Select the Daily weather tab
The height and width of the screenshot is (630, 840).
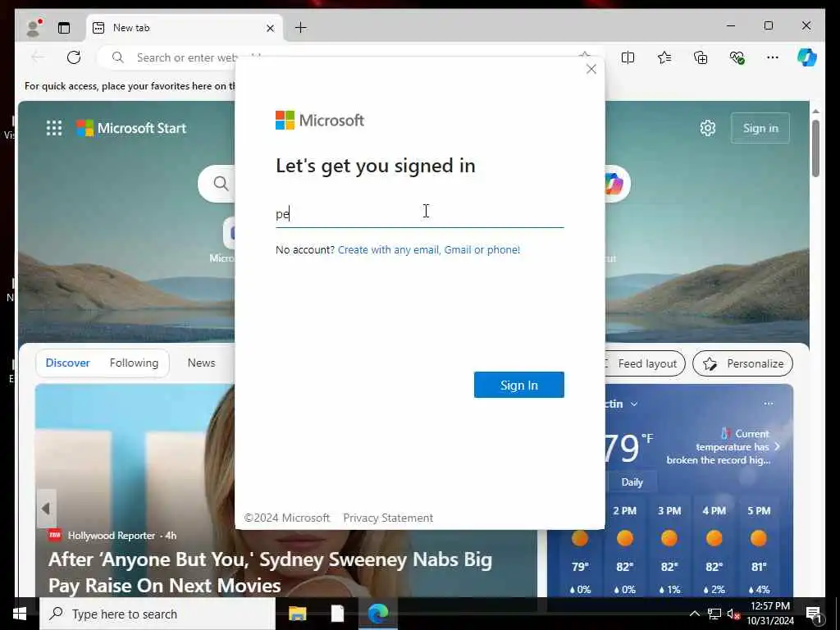click(x=632, y=482)
